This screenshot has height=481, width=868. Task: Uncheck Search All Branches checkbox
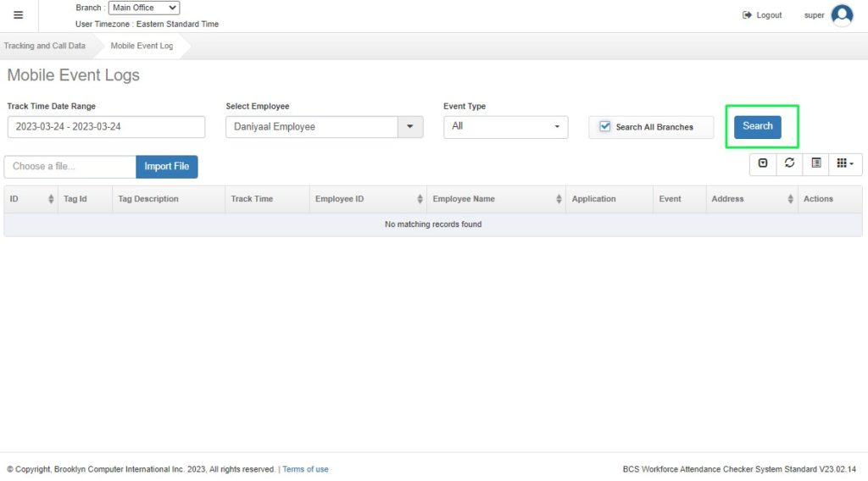[x=605, y=126]
